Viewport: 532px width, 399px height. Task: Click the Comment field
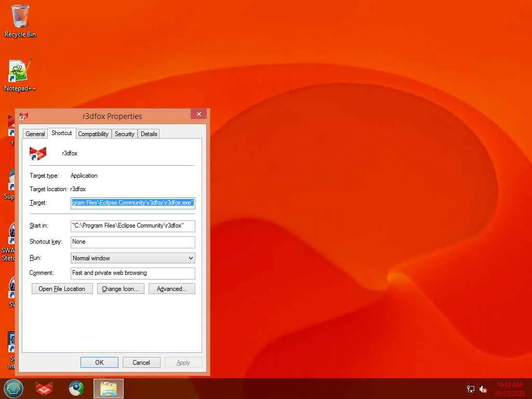133,273
